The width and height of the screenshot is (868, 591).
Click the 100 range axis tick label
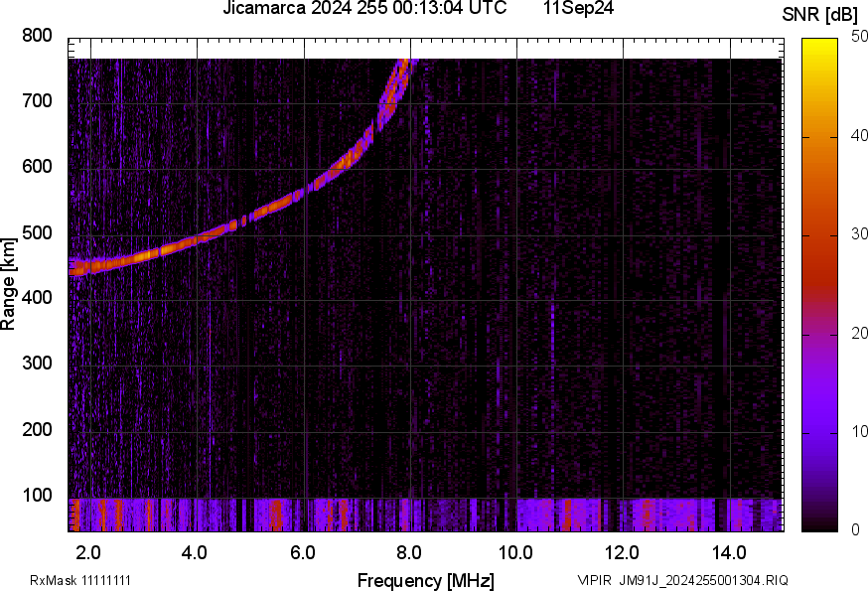[37, 497]
